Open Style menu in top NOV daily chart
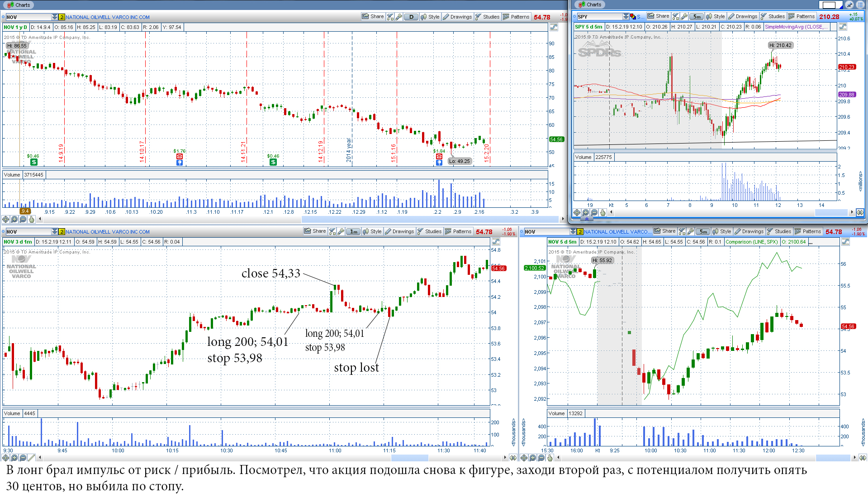 430,17
